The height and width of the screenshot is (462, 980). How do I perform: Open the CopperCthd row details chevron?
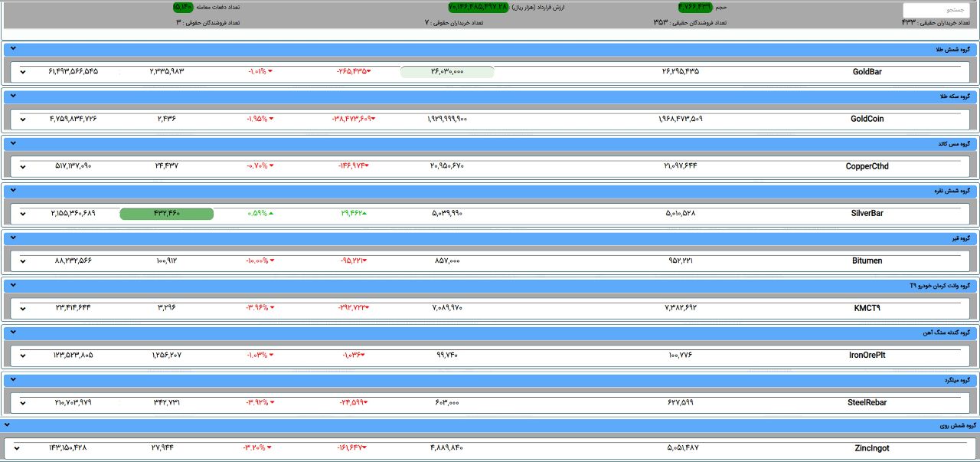coord(23,166)
